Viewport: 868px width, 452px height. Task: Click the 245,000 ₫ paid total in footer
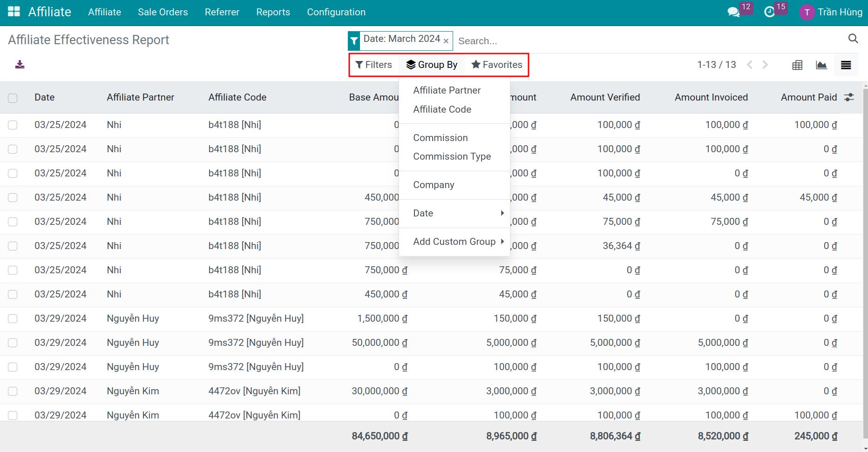[x=816, y=436]
